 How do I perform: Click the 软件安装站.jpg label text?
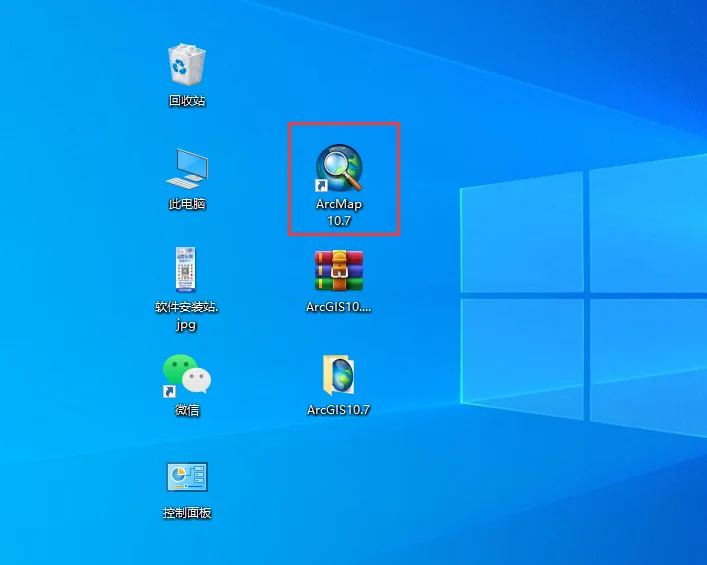186,315
